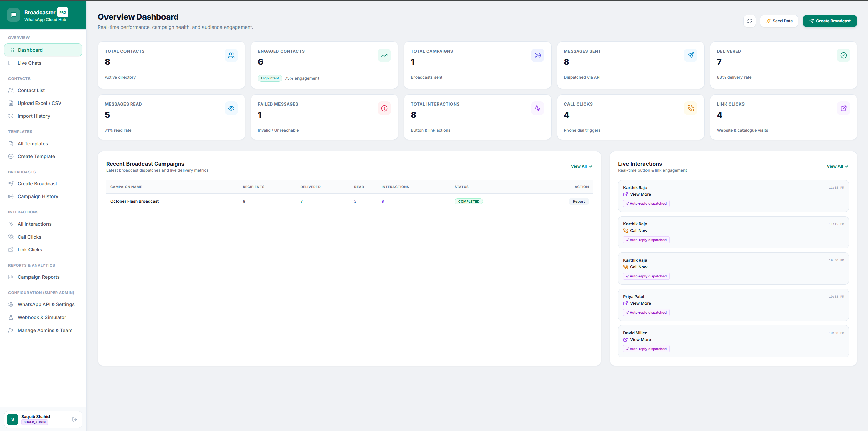This screenshot has width=868, height=431.
Task: Click the Import History clock icon
Action: [11, 116]
